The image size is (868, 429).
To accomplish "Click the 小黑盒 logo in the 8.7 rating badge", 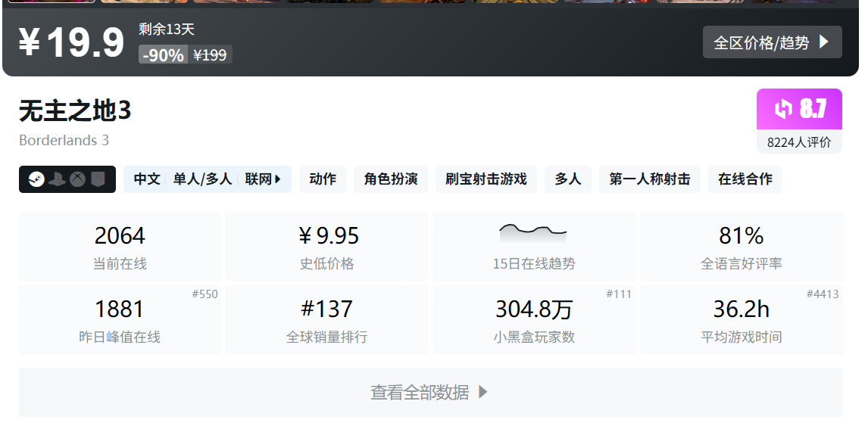I will pos(783,109).
